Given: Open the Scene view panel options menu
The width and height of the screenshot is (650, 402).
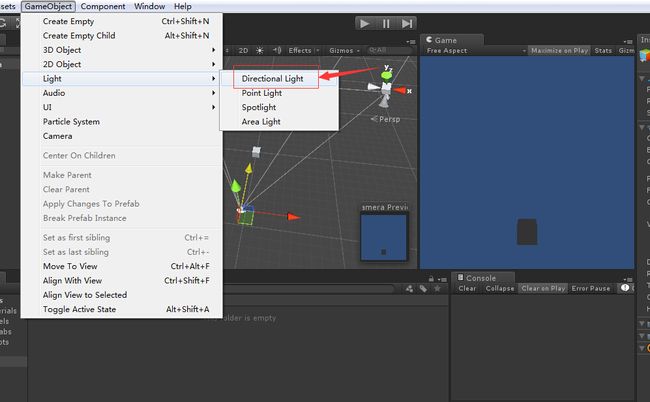Looking at the screenshot, I should 411,41.
